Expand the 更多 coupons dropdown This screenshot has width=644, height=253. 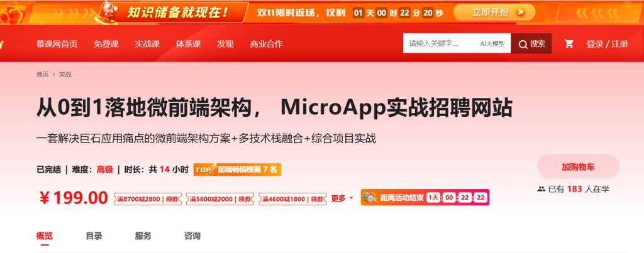(x=342, y=198)
